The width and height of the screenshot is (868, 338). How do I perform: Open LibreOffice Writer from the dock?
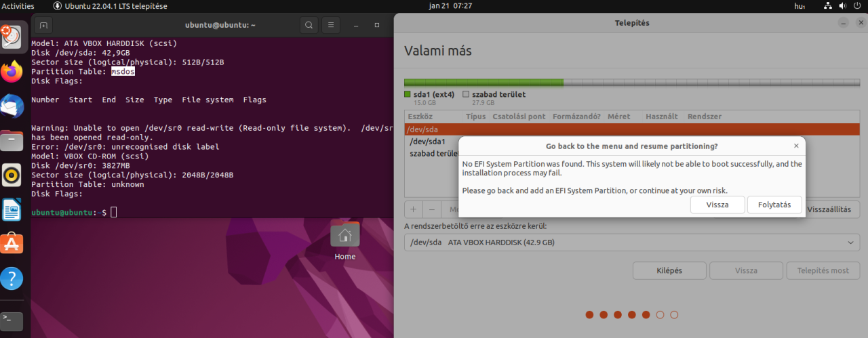(12, 209)
